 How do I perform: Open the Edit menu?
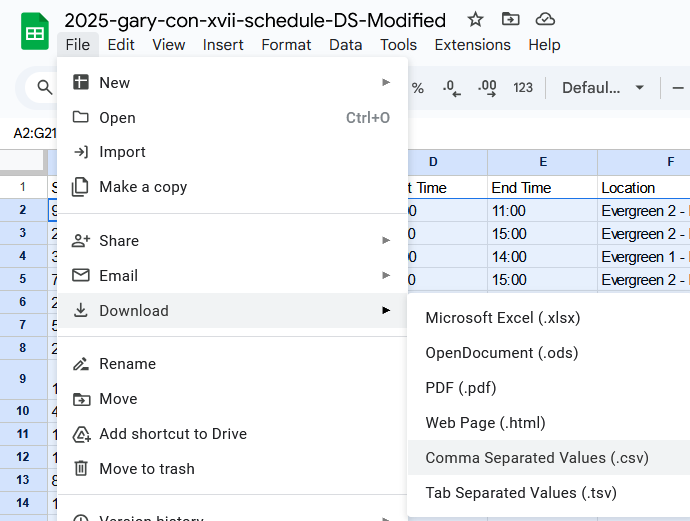point(121,45)
